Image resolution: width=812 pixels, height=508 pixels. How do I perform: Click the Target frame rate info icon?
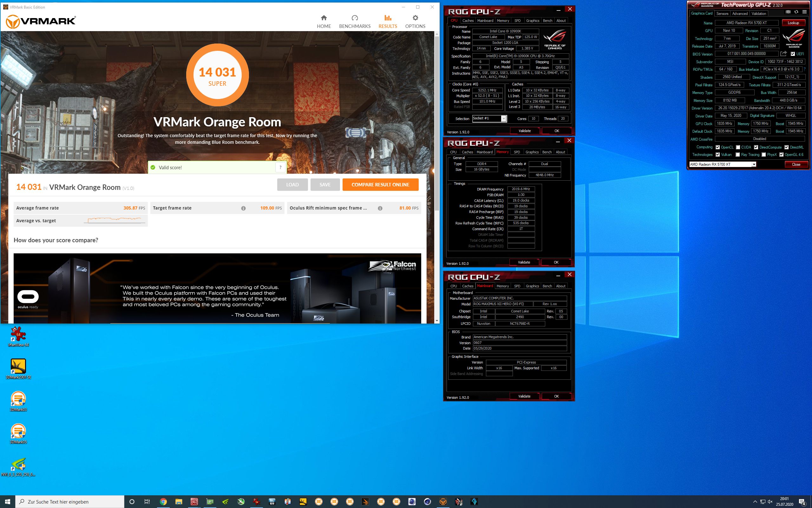click(243, 208)
